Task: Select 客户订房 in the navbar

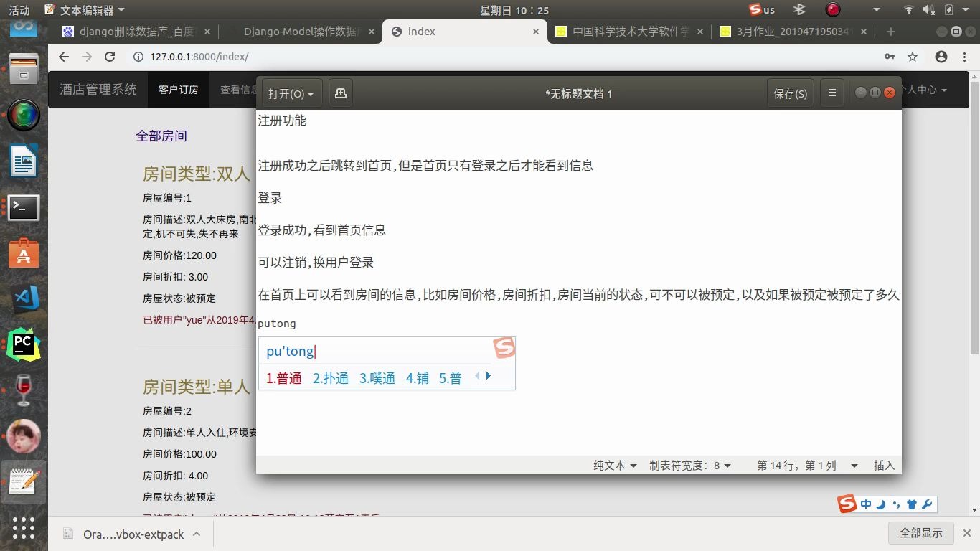Action: (179, 90)
